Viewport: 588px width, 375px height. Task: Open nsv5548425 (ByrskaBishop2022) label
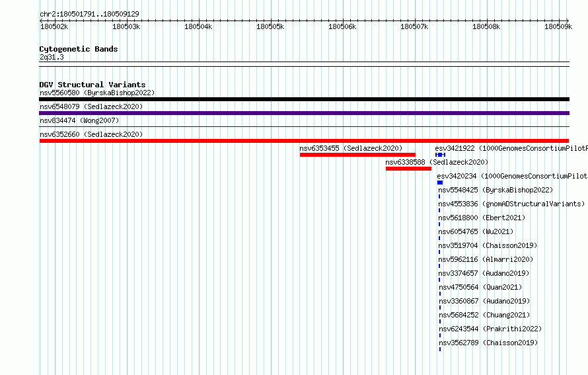pyautogui.click(x=496, y=190)
